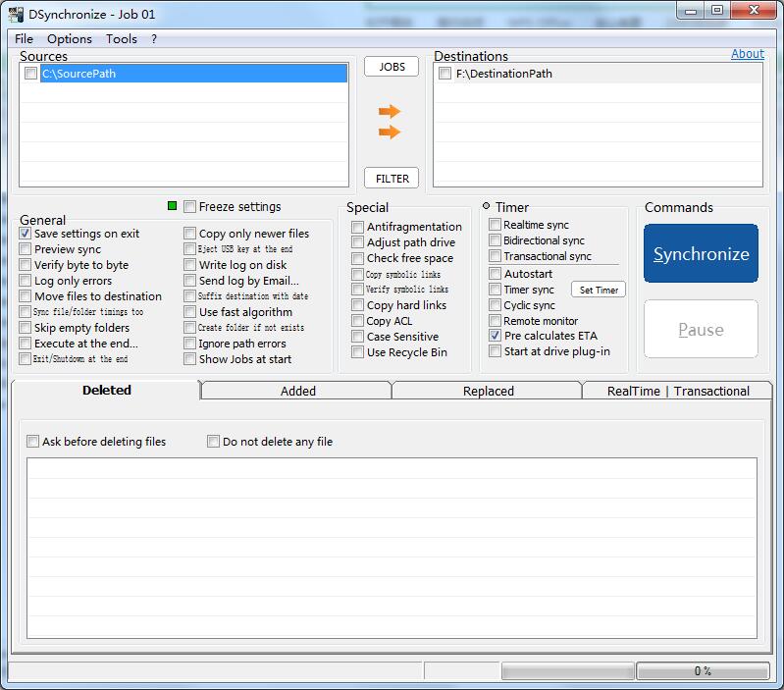784x690 pixels.
Task: Switch to the Replaced tab
Action: tap(488, 391)
